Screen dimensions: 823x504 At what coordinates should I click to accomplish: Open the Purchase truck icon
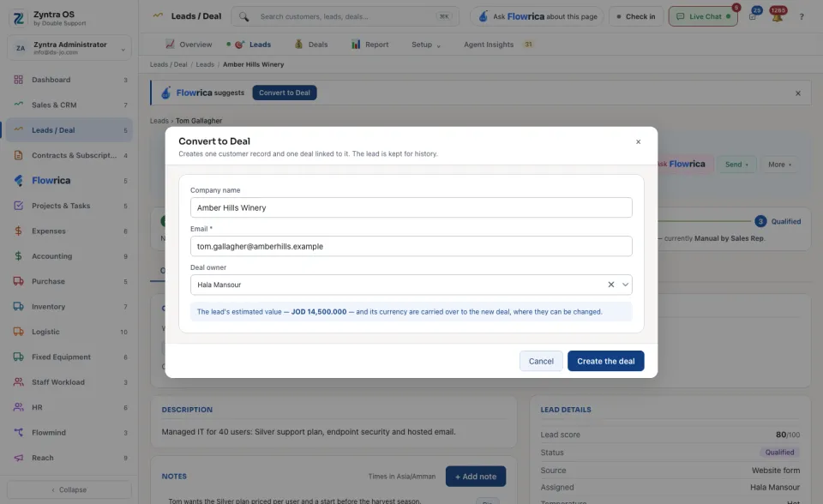point(18,281)
